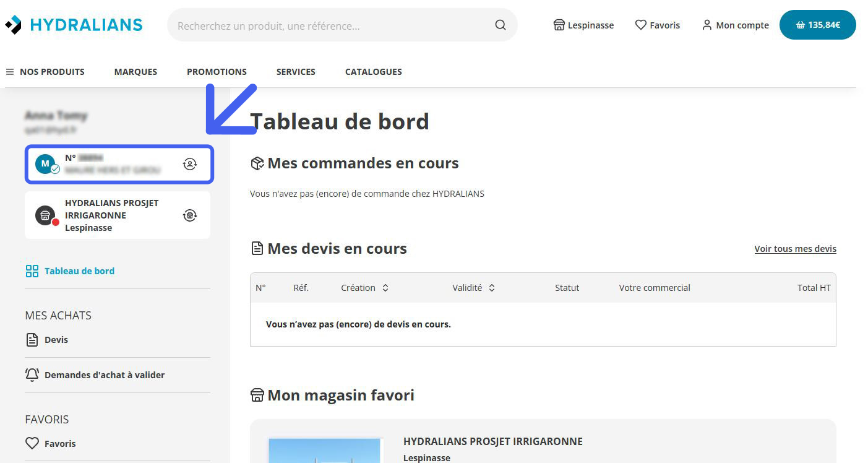868x463 pixels.
Task: Click the Réf. column header
Action: [x=301, y=288]
